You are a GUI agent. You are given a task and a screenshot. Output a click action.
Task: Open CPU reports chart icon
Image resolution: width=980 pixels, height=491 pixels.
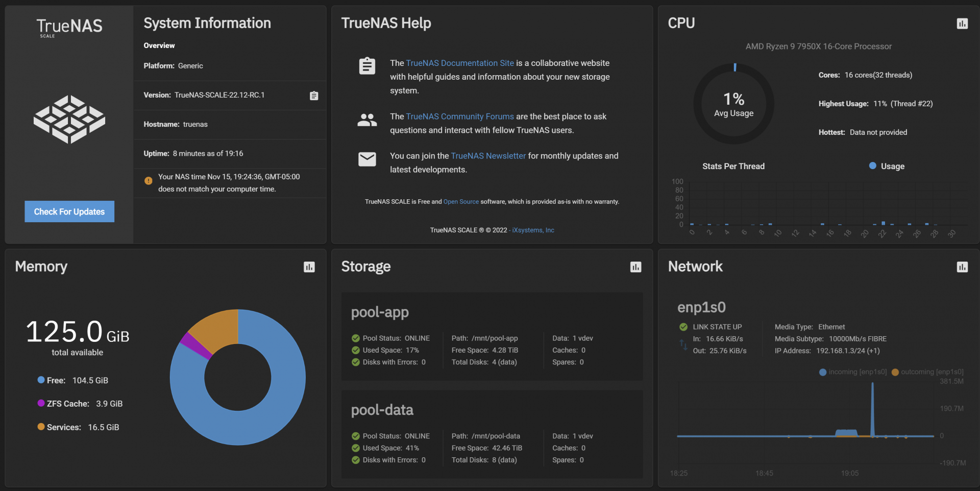click(x=962, y=24)
